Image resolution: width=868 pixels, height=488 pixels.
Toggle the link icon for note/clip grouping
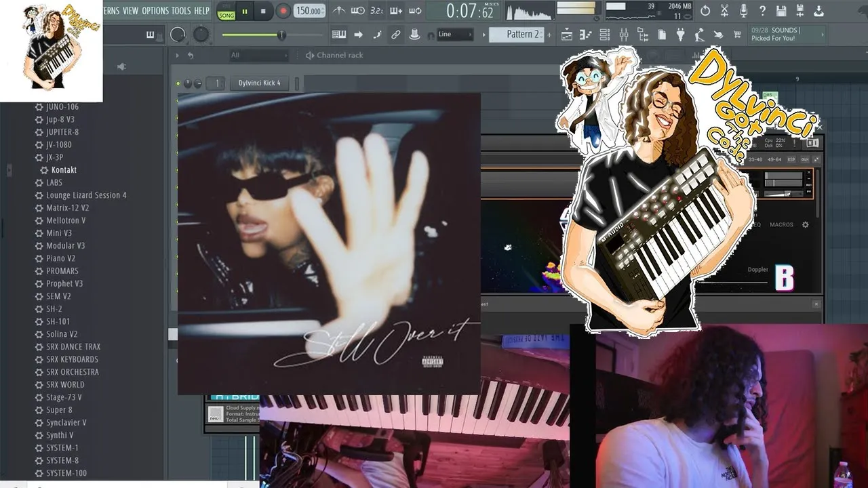click(396, 35)
